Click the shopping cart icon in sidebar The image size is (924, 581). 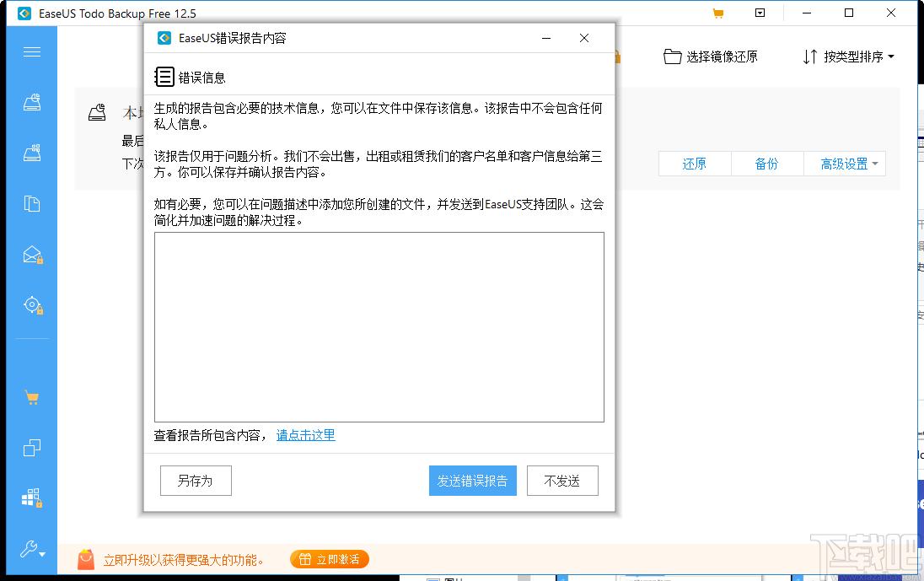(x=32, y=398)
